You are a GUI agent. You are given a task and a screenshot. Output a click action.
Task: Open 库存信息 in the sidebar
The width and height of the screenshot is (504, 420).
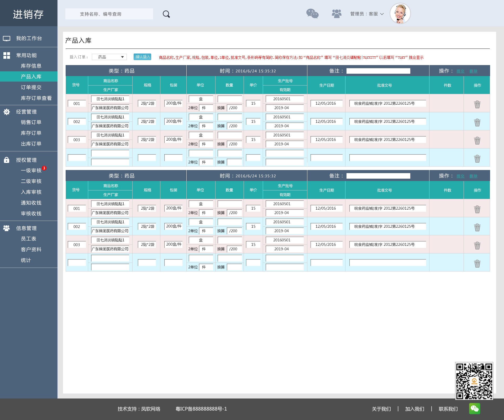pyautogui.click(x=31, y=66)
